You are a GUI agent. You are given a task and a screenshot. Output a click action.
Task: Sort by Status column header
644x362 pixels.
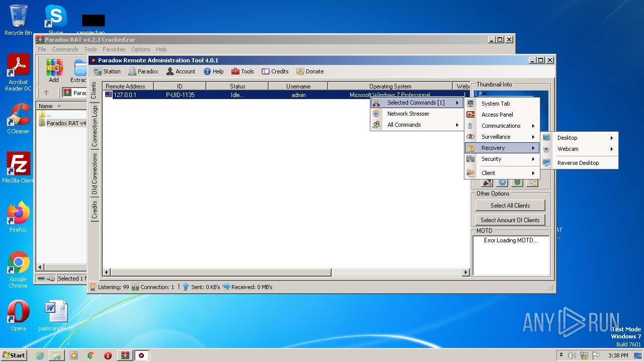237,86
